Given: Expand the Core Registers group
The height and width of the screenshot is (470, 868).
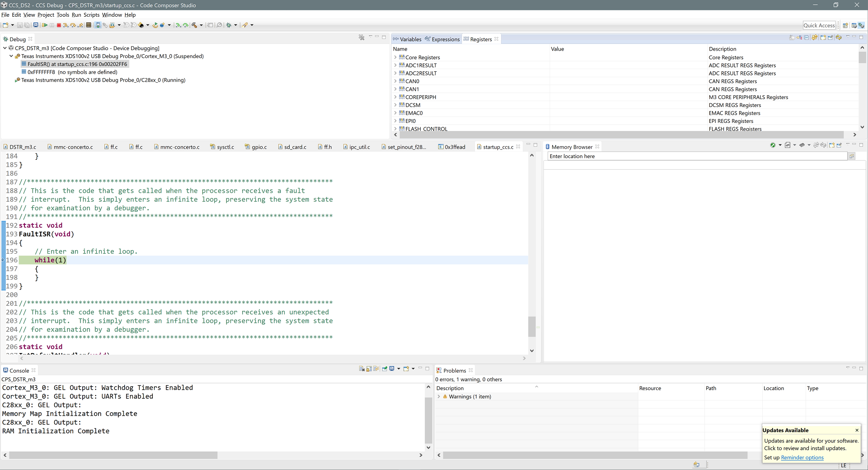Looking at the screenshot, I should [x=395, y=57].
